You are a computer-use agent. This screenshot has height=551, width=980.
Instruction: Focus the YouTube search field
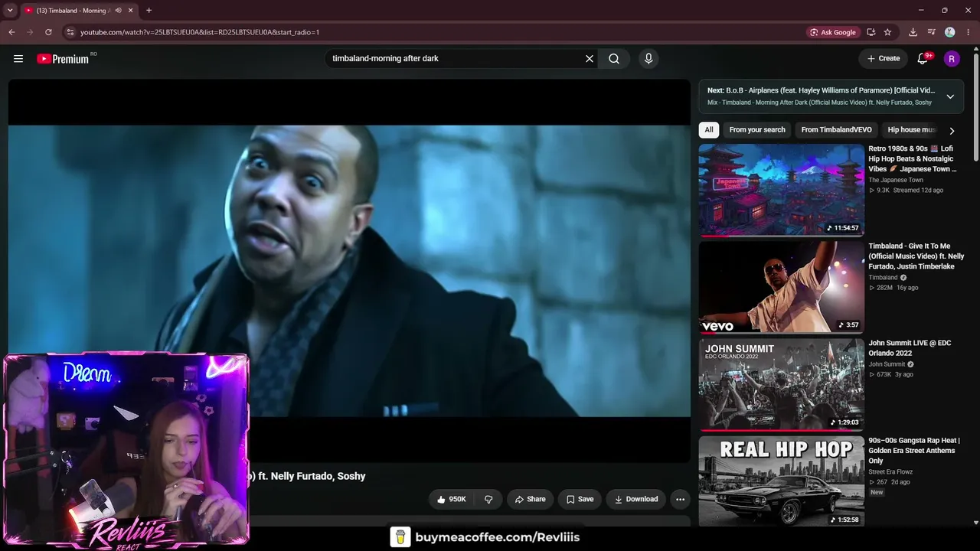(x=456, y=58)
